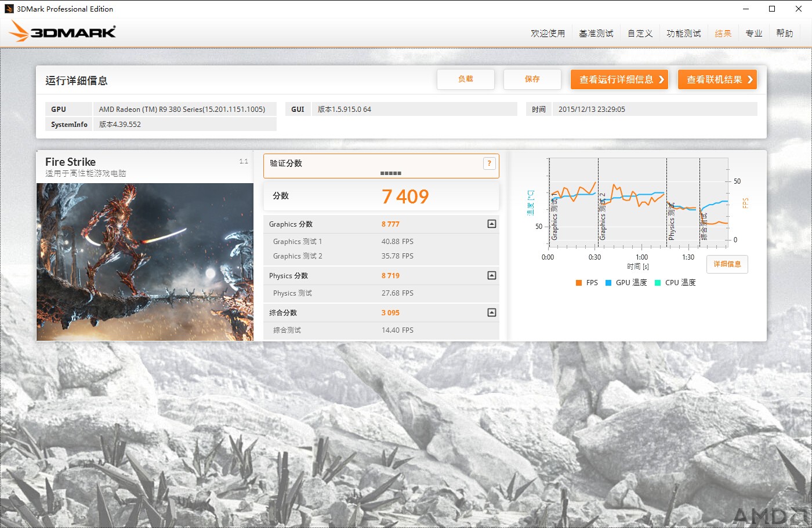The image size is (812, 528).
Task: Click the timestamp 2015/12/13 23:29:05
Action: tap(655, 109)
